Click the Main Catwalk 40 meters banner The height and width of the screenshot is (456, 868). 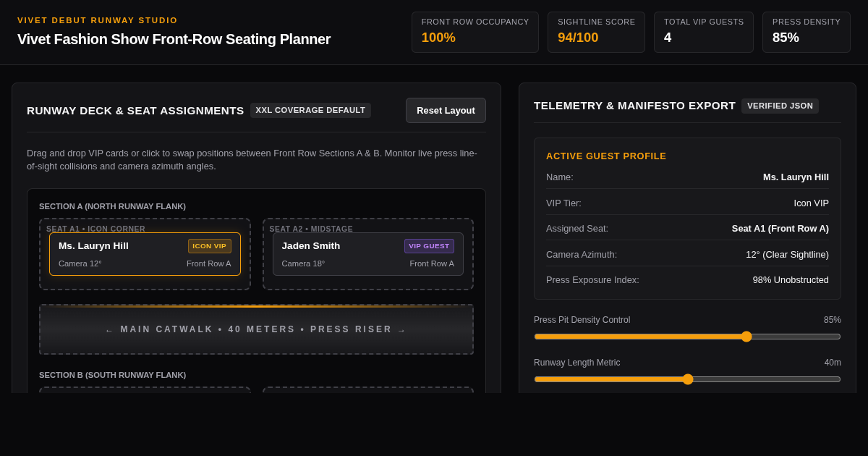[256, 329]
